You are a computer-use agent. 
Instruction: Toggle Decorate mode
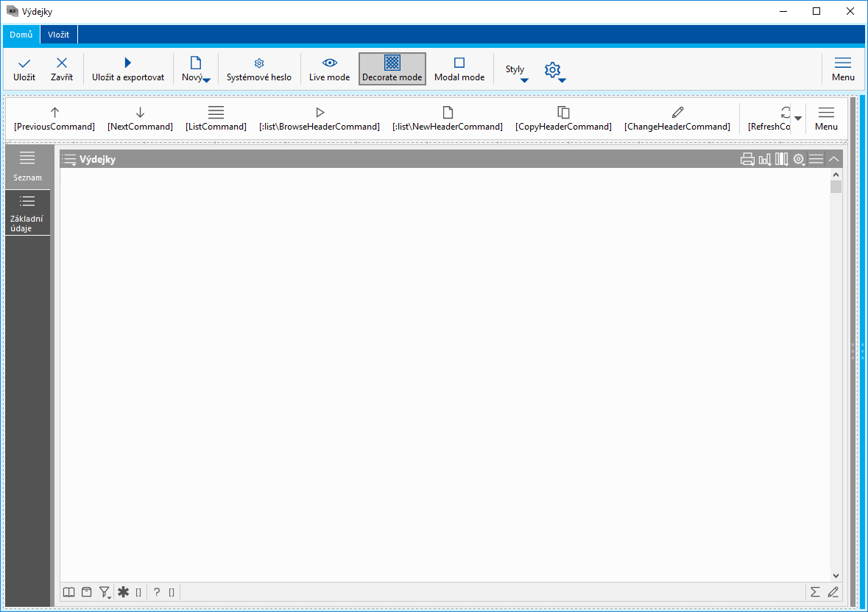point(392,69)
